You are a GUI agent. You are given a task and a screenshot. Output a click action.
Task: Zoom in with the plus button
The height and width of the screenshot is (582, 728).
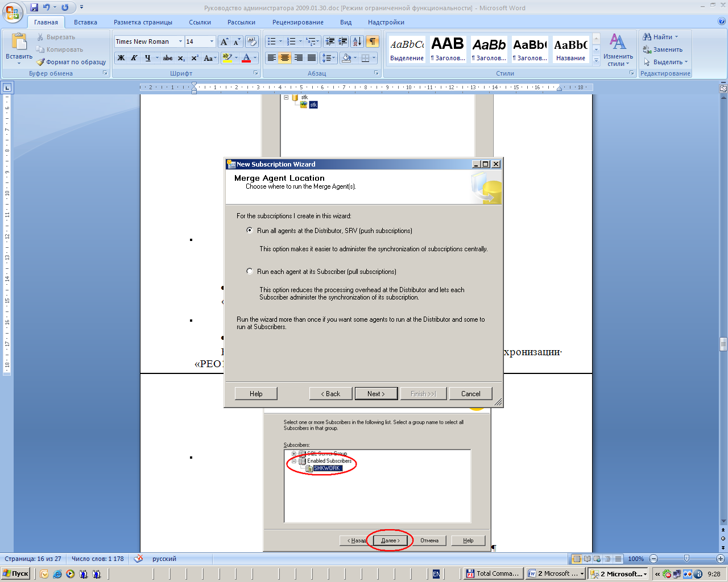(x=721, y=559)
